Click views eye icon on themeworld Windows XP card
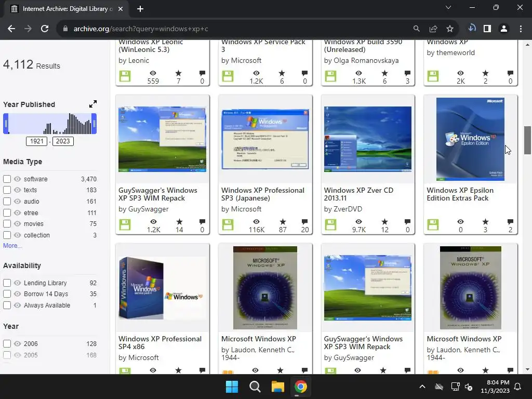Image resolution: width=532 pixels, height=399 pixels. point(460,73)
